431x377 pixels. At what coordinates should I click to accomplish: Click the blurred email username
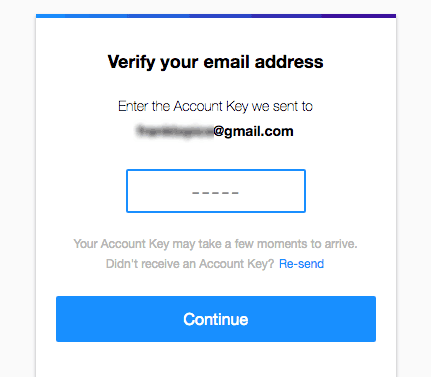tap(175, 131)
